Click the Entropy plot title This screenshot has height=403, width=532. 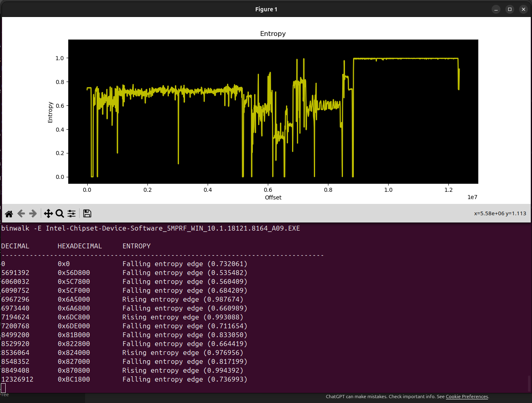(x=273, y=34)
